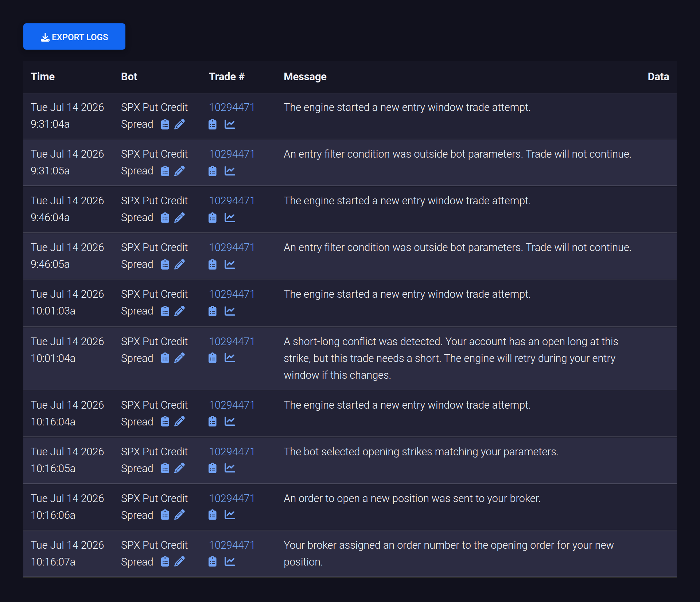The height and width of the screenshot is (602, 700).
Task: Select the short-long conflict message text
Action: tap(451, 358)
